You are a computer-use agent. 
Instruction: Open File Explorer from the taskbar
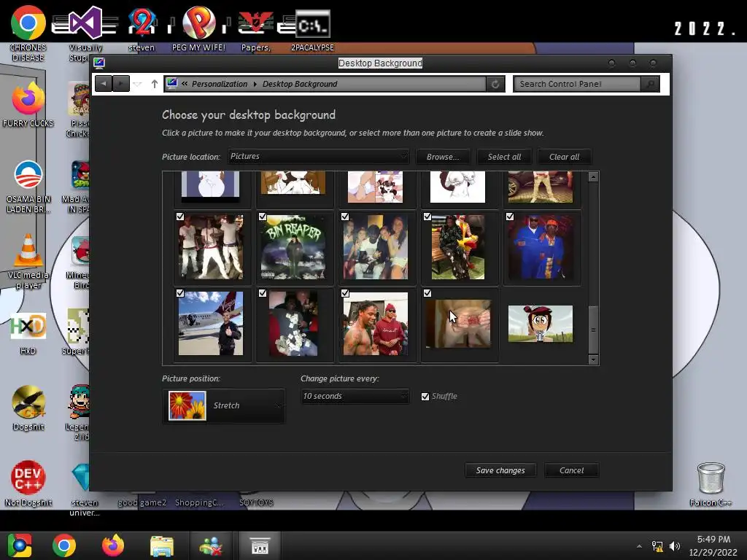pos(162,545)
